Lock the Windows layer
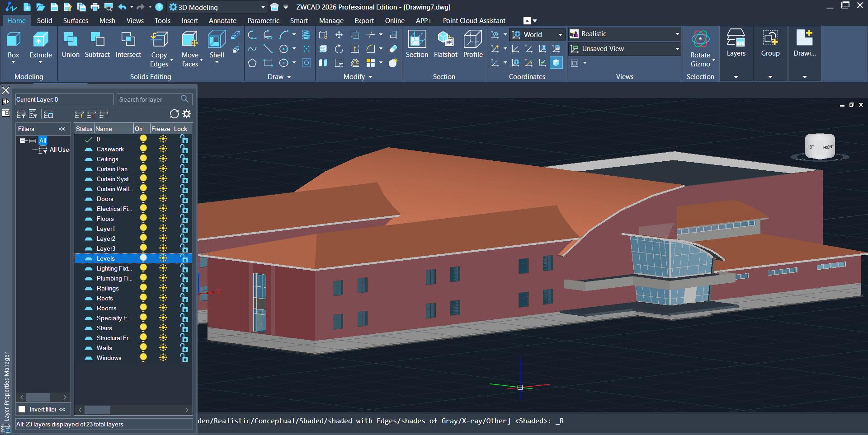The width and height of the screenshot is (868, 435). click(x=184, y=357)
